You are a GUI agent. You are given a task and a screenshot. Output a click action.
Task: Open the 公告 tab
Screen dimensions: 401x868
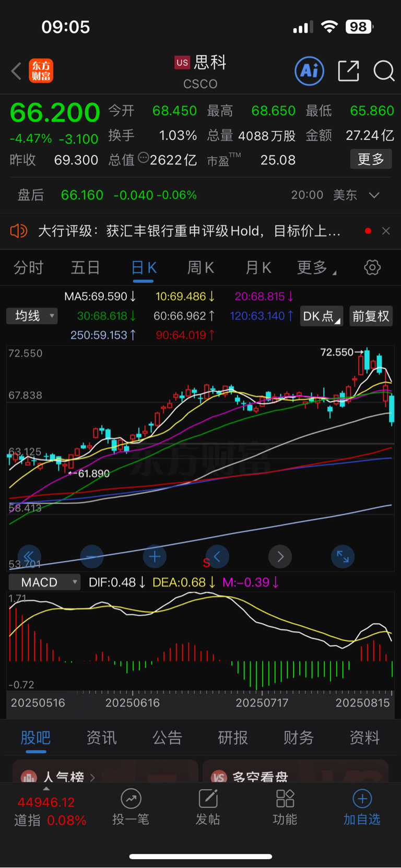pos(167,738)
